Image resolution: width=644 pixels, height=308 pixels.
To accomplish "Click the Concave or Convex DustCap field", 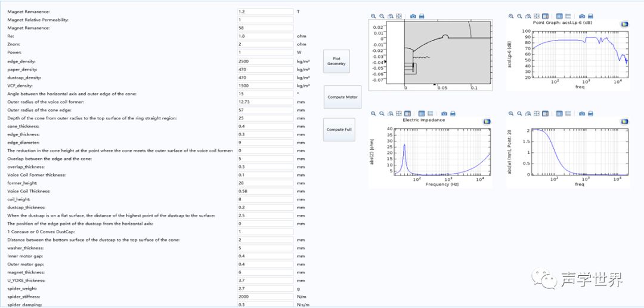I will click(265, 232).
